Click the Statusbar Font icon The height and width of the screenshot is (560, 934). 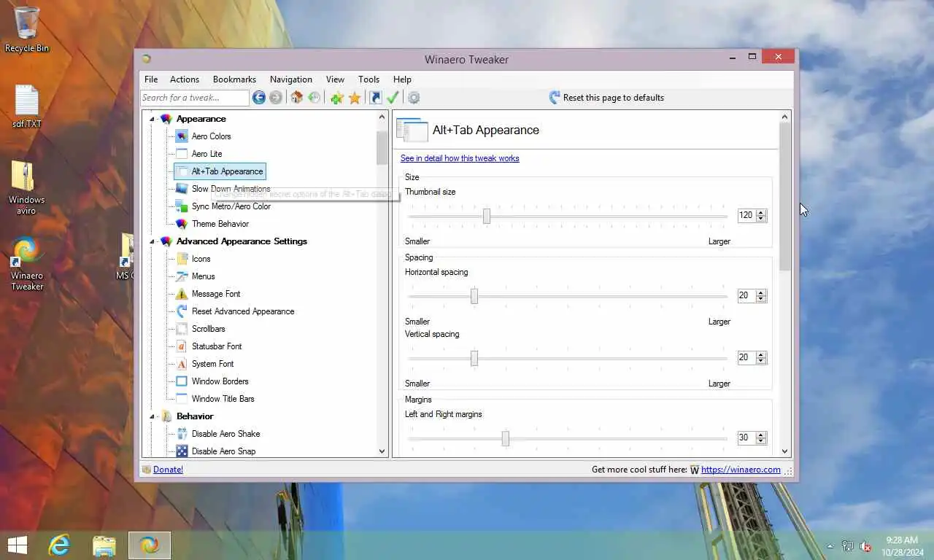tap(182, 346)
